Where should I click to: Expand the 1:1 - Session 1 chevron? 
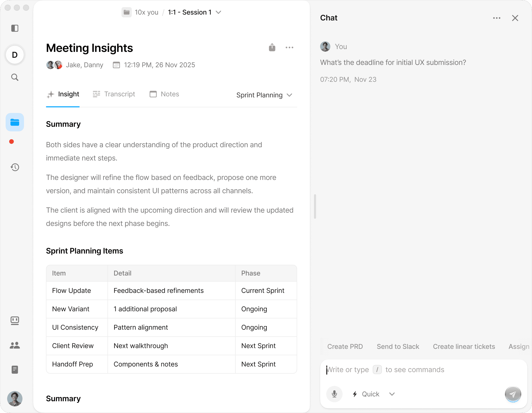pos(218,12)
